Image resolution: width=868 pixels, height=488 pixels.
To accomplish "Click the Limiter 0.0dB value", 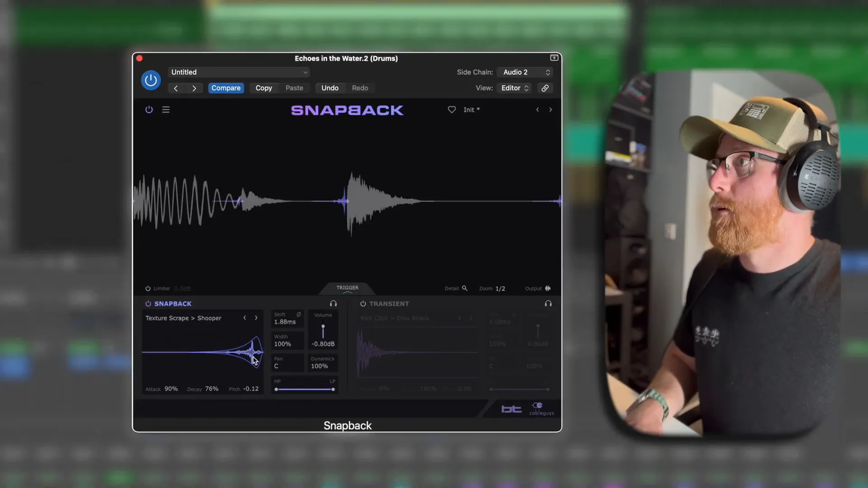I will [182, 288].
